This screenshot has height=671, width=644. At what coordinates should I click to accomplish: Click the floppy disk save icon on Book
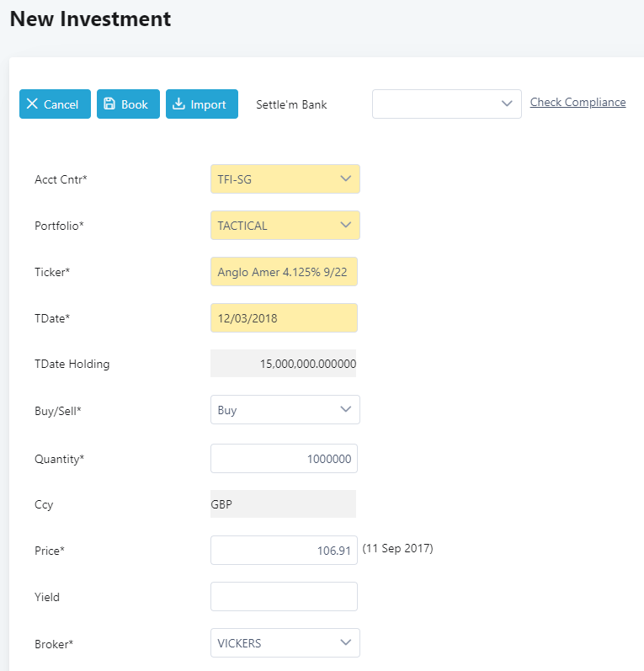tap(109, 104)
